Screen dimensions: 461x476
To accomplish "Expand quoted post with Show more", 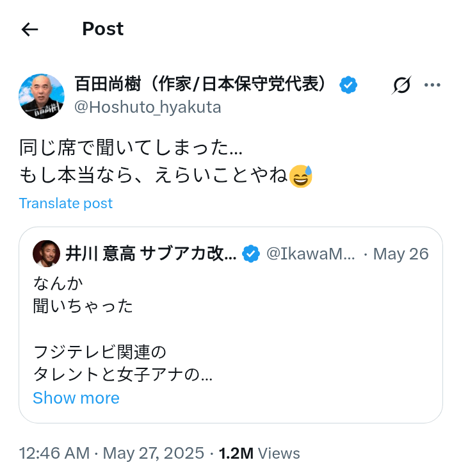I will [x=76, y=398].
